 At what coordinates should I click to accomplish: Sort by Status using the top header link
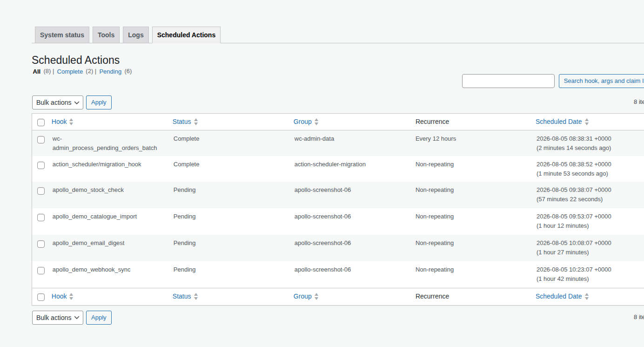[182, 122]
